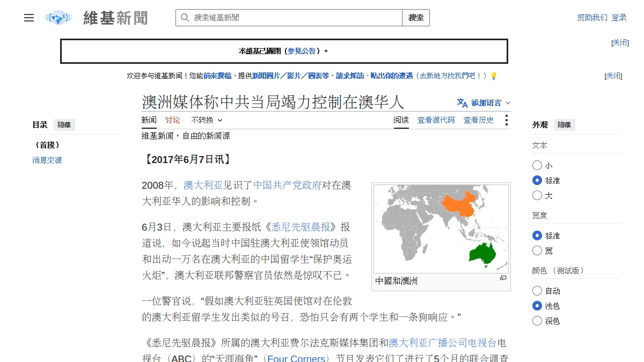
Task: Click the 搜索 search button
Action: (416, 18)
